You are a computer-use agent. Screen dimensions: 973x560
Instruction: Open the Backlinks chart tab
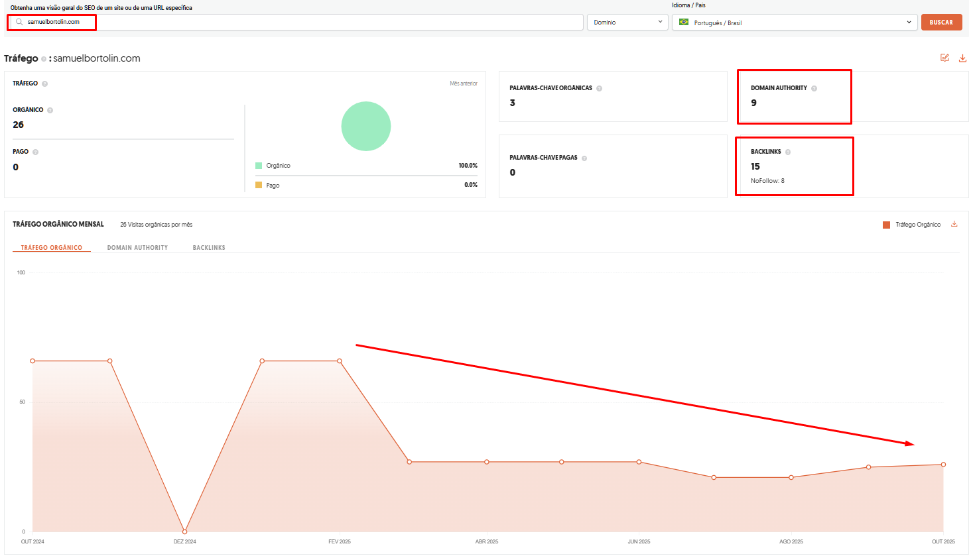[x=209, y=248]
